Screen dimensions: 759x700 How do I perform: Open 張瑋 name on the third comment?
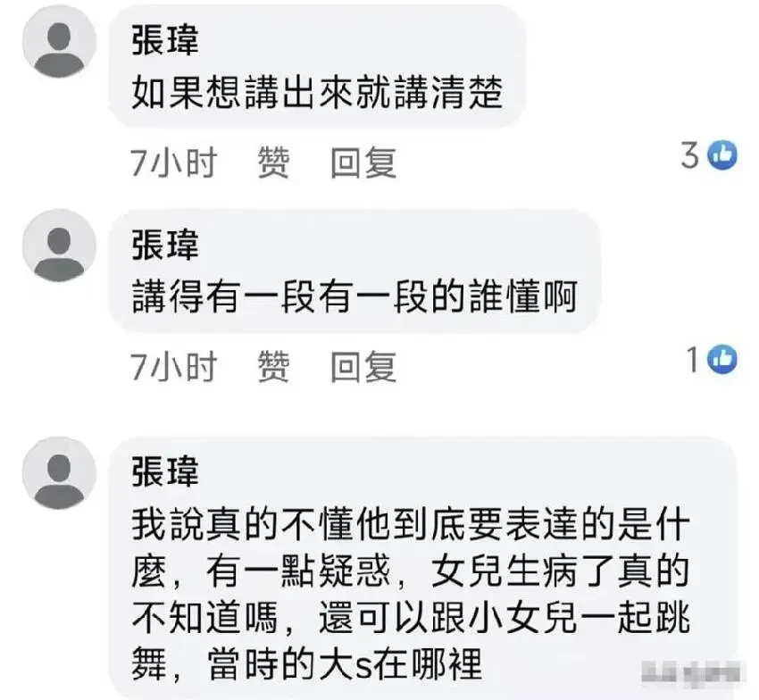point(165,471)
